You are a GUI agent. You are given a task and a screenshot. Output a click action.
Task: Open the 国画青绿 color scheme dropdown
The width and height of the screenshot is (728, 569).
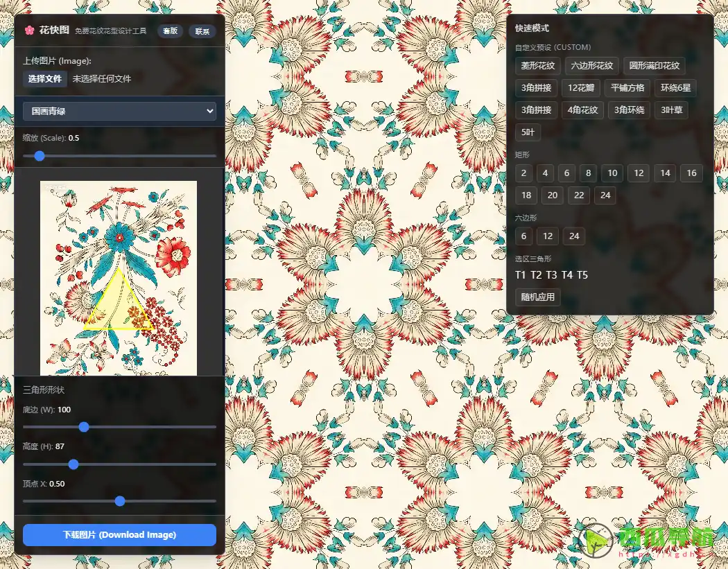119,111
